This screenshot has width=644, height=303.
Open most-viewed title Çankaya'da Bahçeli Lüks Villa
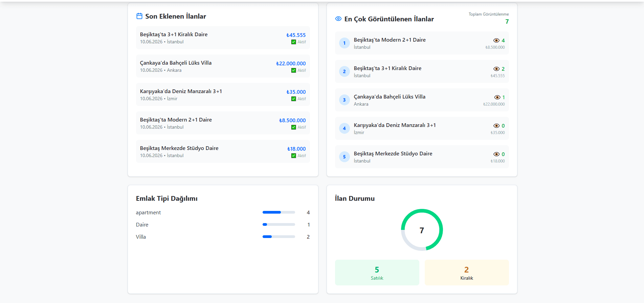pyautogui.click(x=390, y=96)
